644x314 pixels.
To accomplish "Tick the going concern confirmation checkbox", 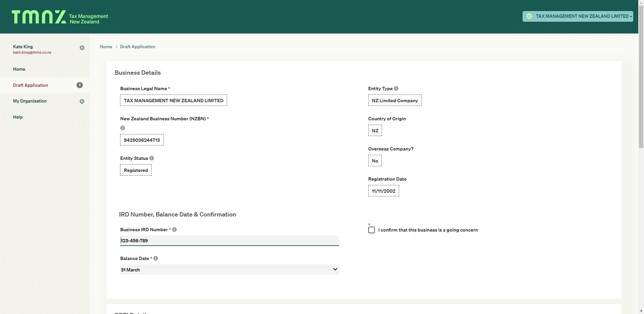I will pyautogui.click(x=371, y=230).
